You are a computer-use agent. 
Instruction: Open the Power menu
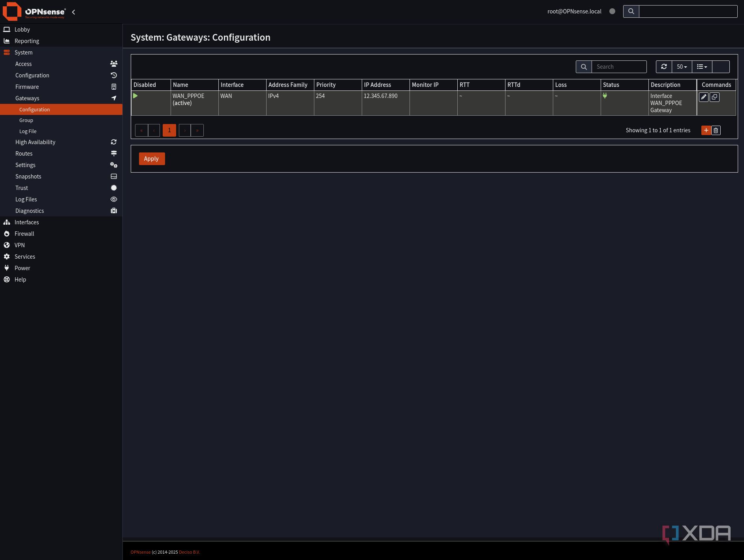(61, 268)
